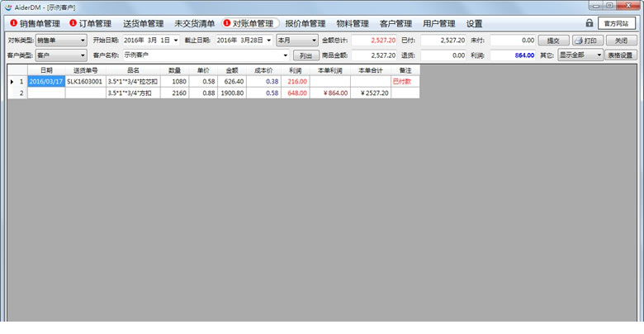This screenshot has height=334, width=644.
Task: Click the 金额总计 field
Action: coord(374,41)
